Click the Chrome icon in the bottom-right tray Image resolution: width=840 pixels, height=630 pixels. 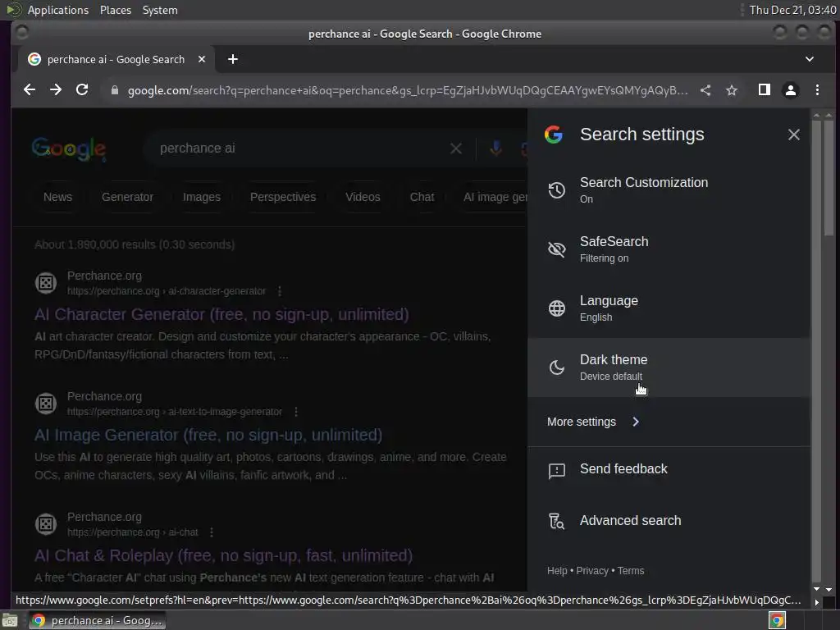[777, 620]
